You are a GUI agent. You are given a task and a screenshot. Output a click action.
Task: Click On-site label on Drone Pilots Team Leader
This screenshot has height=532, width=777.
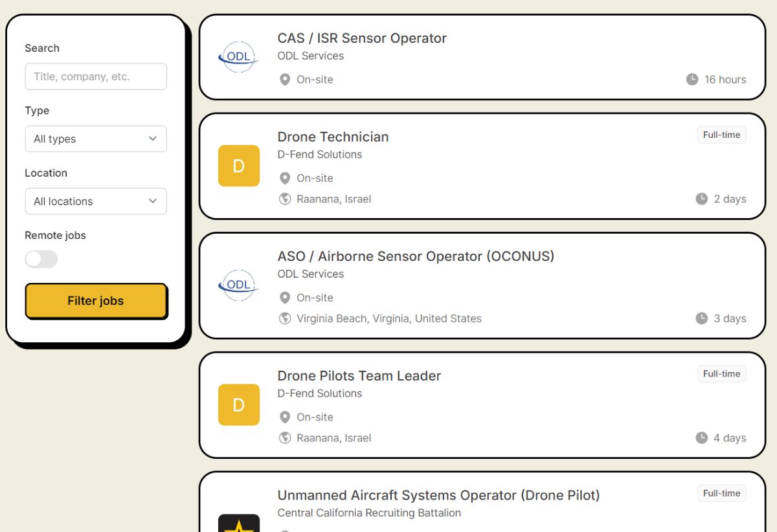pos(315,417)
